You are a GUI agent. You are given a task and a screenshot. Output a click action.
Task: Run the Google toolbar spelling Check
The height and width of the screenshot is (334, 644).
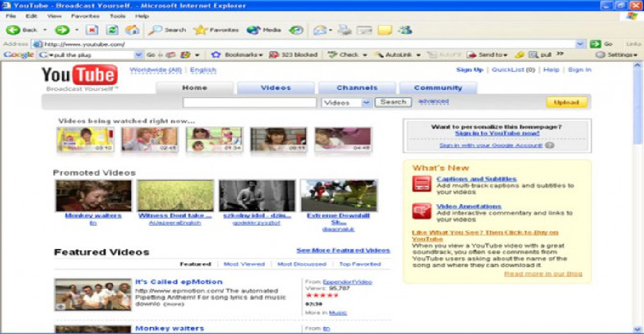pos(347,55)
